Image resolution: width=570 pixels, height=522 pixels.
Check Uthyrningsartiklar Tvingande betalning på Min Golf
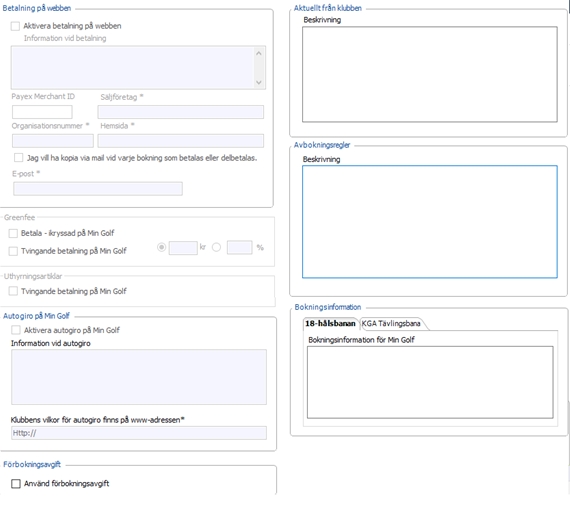pyautogui.click(x=13, y=291)
